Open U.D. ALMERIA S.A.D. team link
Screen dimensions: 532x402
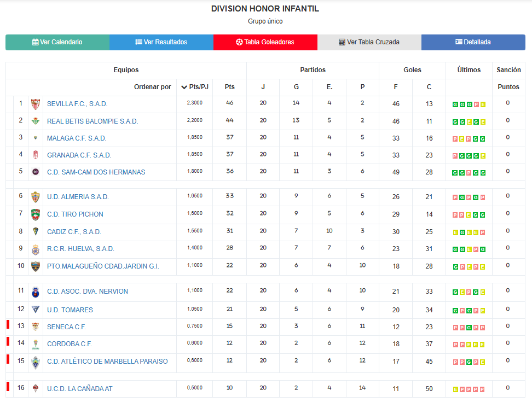point(78,197)
